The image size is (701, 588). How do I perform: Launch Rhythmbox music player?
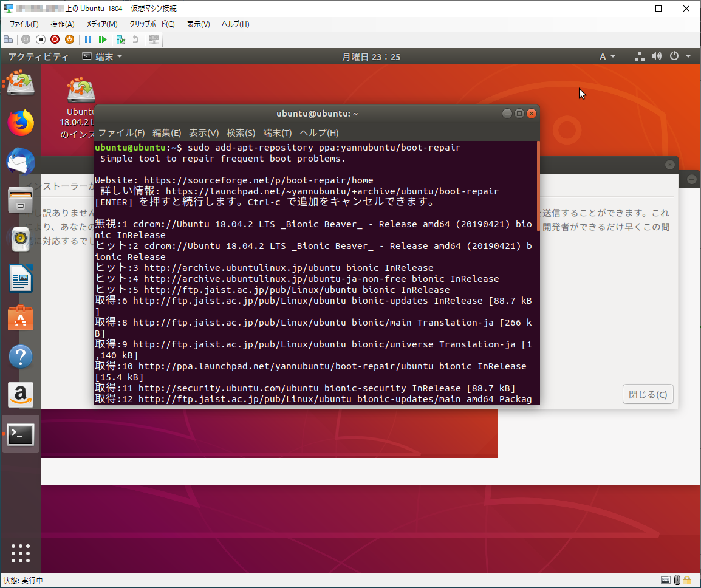tap(20, 239)
